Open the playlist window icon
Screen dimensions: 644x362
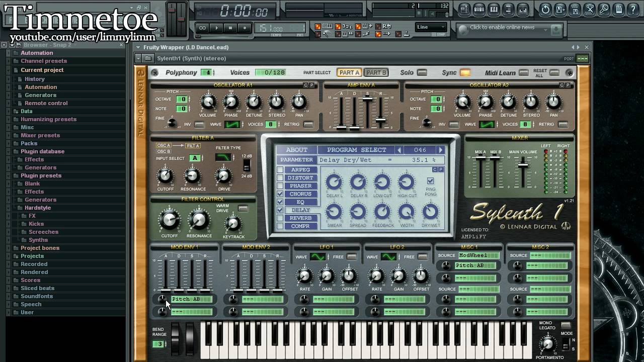coord(464,10)
